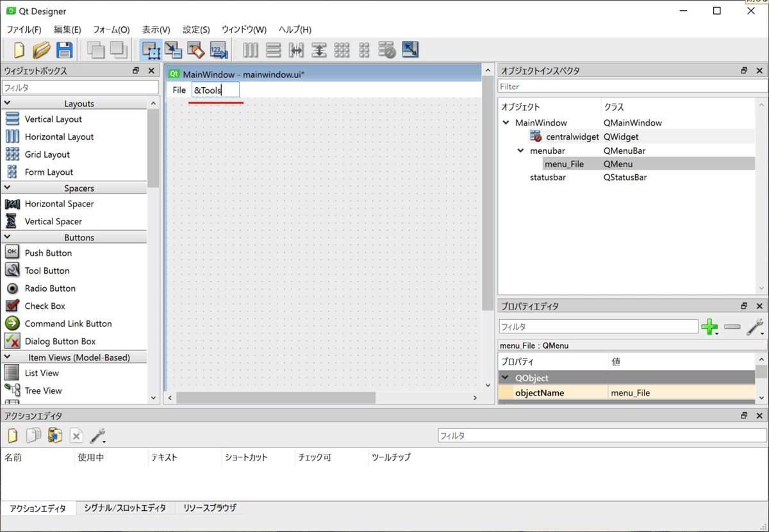Viewport: 769px width, 532px height.
Task: Switch to リソースブラウザ tab
Action: 210,508
